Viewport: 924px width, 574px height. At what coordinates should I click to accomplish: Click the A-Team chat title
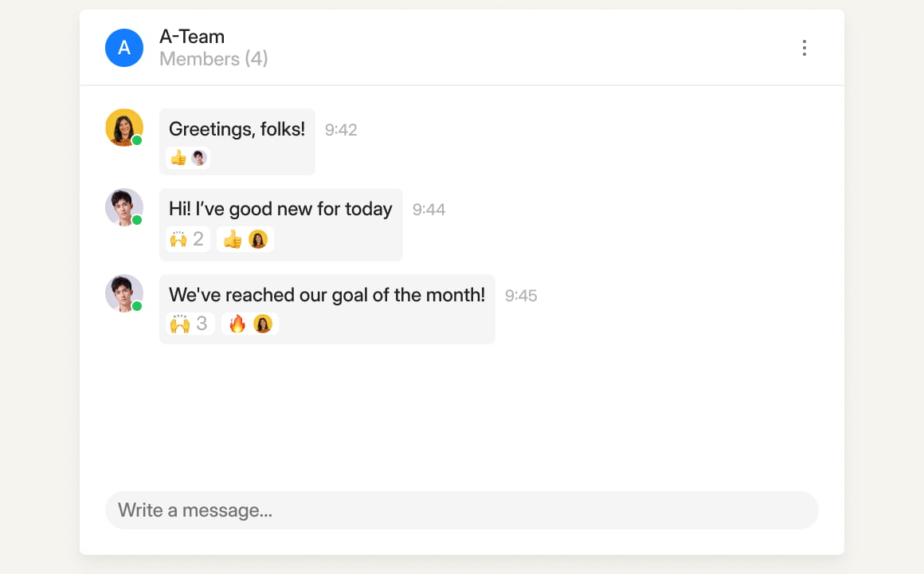click(x=192, y=37)
